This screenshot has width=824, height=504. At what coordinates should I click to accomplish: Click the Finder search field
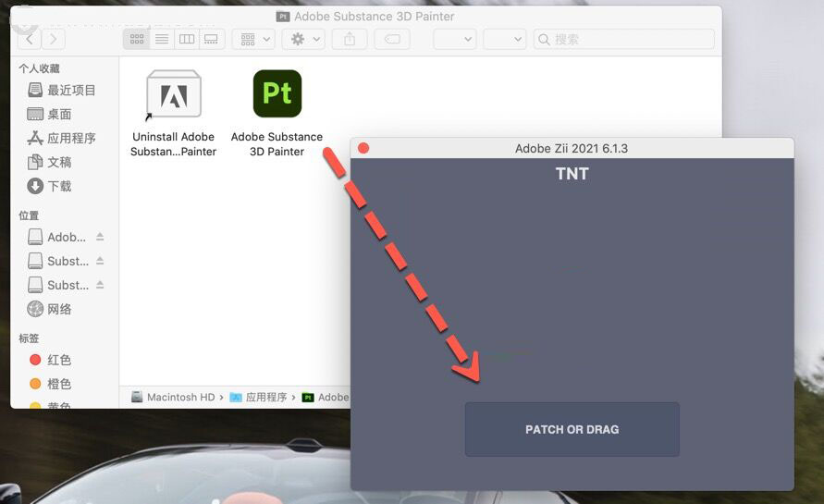624,39
